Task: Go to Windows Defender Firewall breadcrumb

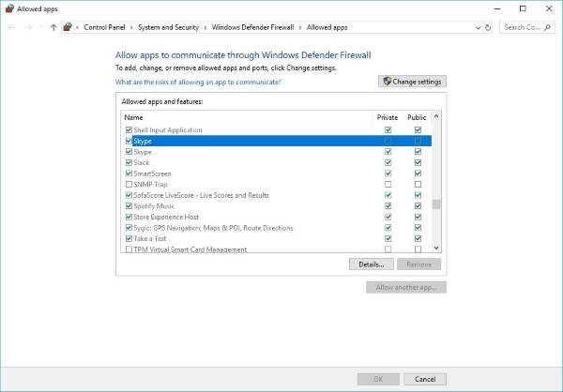Action: (x=252, y=27)
